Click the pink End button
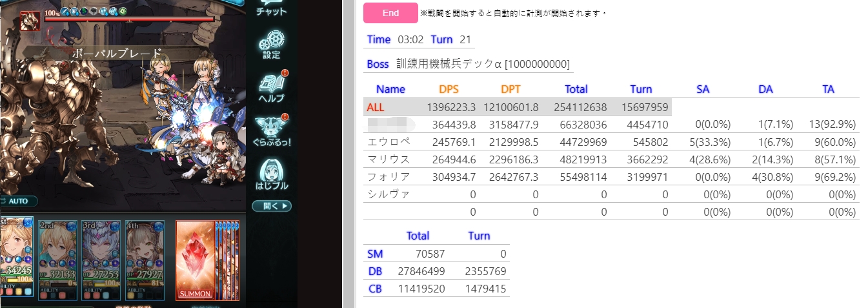The image size is (868, 308). coord(390,13)
